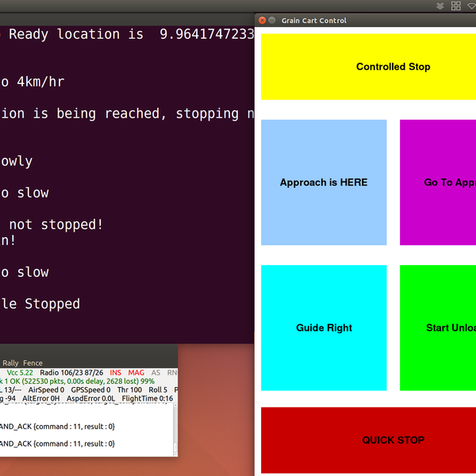This screenshot has height=476, width=476.
Task: Click the grid indicator icon in top panel
Action: point(456,6)
